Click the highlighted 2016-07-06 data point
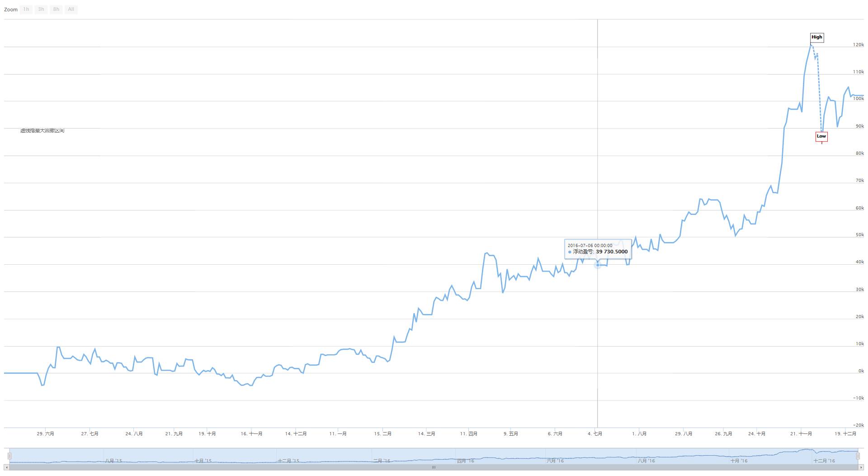868x476 pixels. (x=598, y=265)
